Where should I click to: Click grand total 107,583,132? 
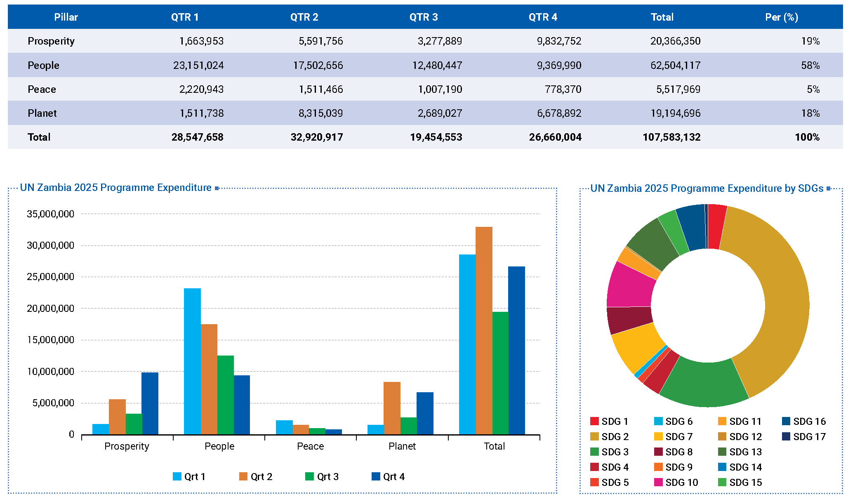[x=671, y=137]
